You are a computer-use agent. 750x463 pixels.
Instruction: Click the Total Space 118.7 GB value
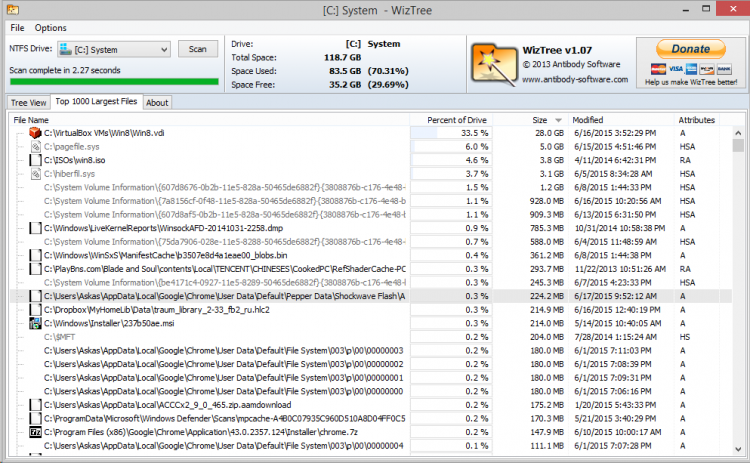tap(342, 57)
